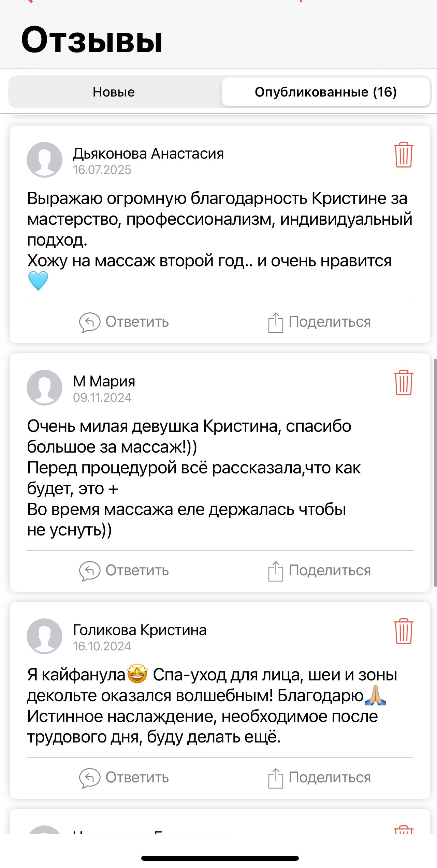This screenshot has width=437, height=868.
Task: Click reply arrow icon under М Мария's review
Action: [x=90, y=571]
